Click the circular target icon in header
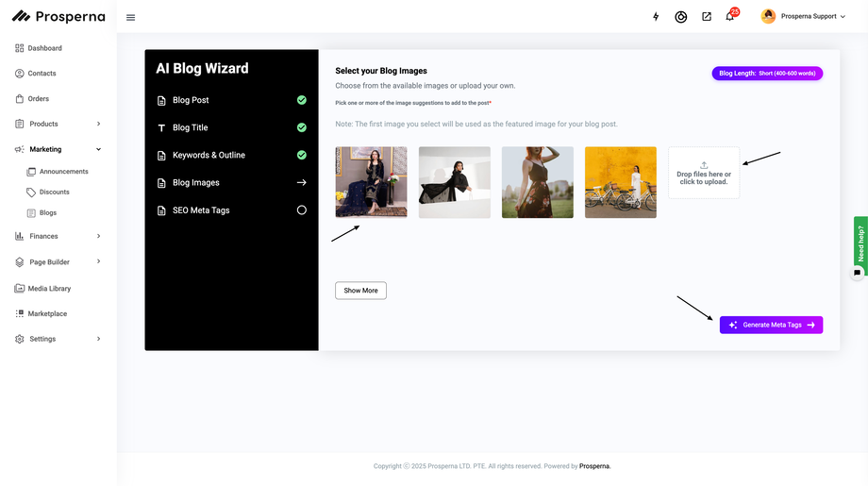The width and height of the screenshot is (868, 486). click(x=681, y=17)
